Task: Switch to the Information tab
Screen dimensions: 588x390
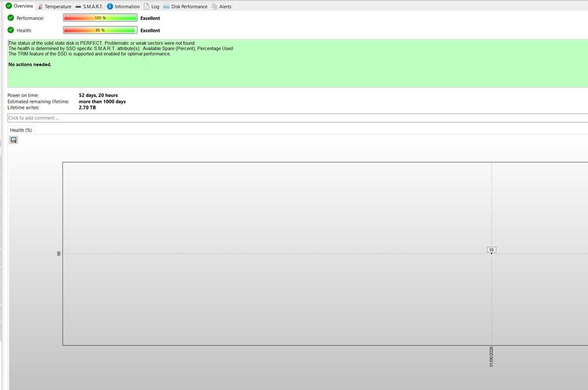Action: click(123, 6)
